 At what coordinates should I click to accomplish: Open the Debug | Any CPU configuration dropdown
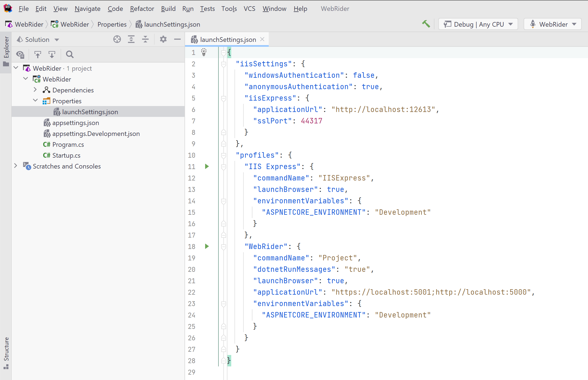(478, 24)
